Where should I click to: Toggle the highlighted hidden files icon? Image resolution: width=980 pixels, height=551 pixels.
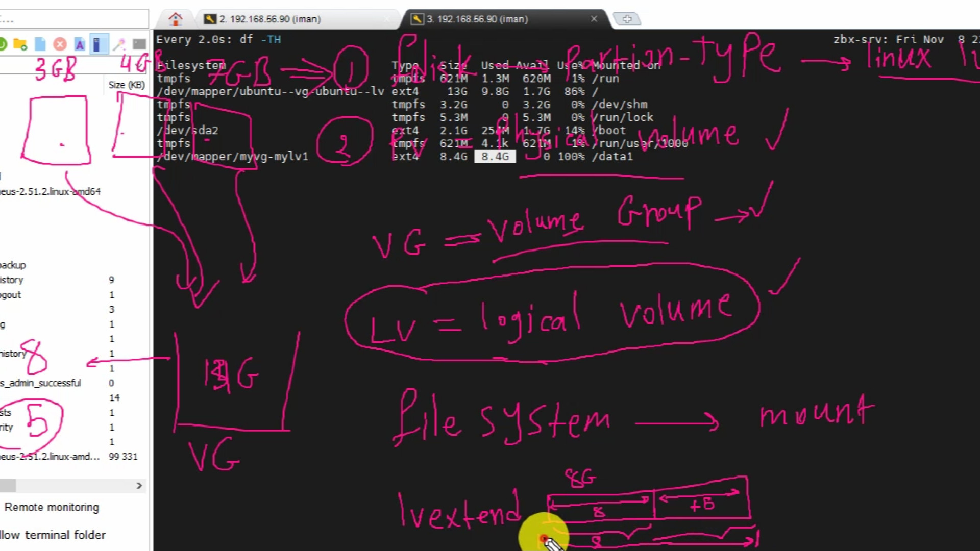98,45
